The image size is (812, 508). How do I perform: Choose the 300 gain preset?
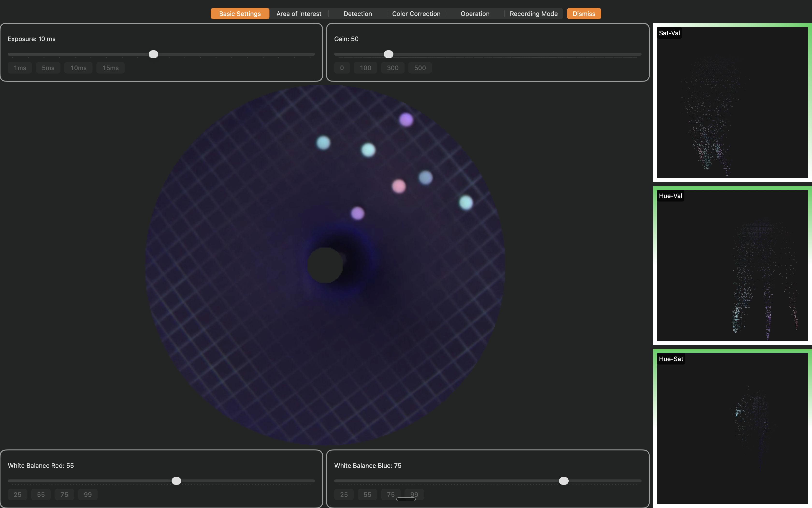click(392, 68)
